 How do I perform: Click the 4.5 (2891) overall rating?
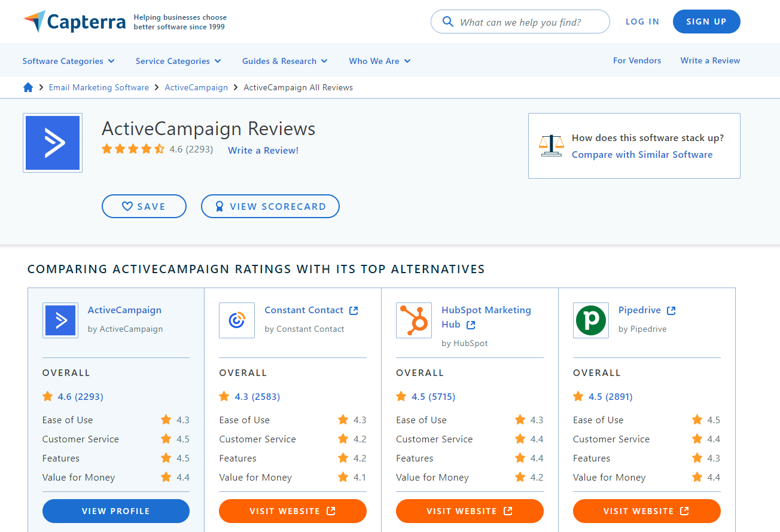click(x=611, y=396)
